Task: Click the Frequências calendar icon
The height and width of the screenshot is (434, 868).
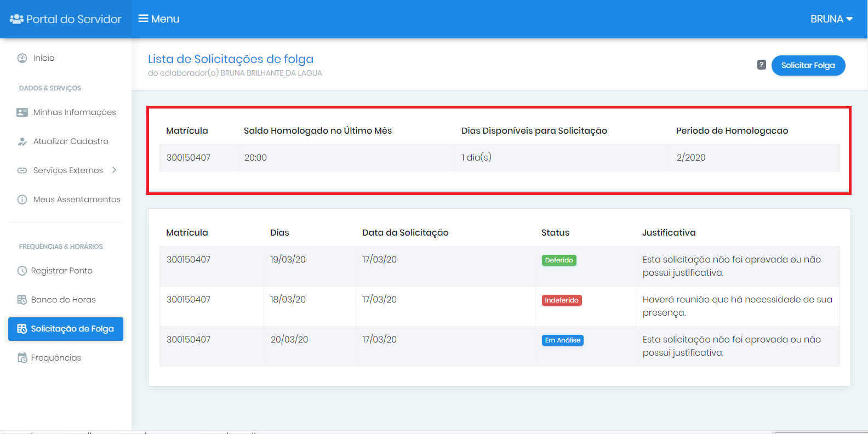Action: [x=22, y=358]
